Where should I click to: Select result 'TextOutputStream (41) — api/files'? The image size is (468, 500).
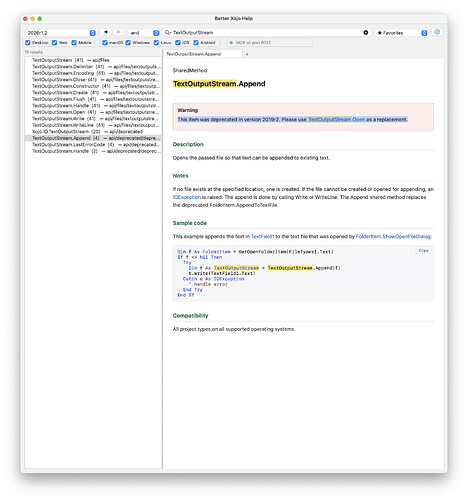93,60
